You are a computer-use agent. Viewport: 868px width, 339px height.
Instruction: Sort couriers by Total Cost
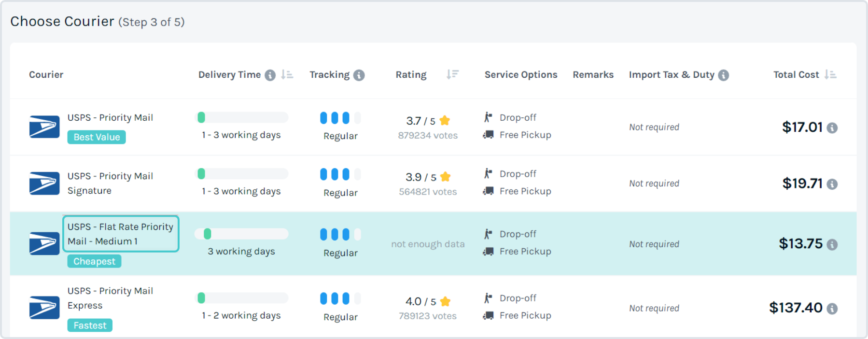tap(830, 74)
